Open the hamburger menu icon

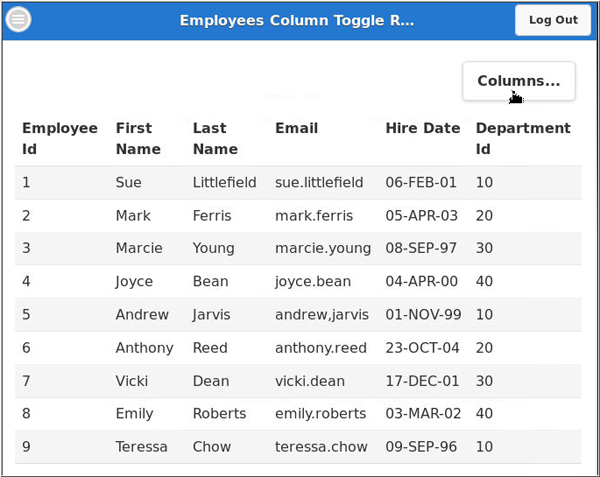pos(19,20)
